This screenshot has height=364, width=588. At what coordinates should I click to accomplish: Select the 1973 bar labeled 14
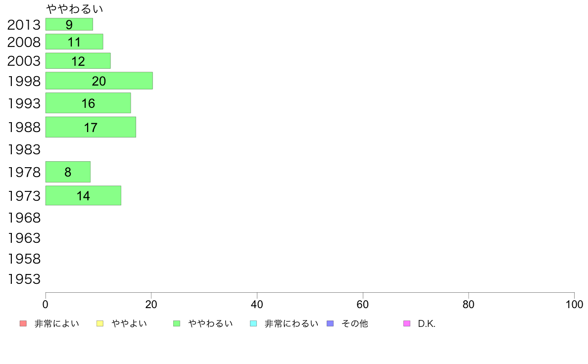click(x=83, y=195)
